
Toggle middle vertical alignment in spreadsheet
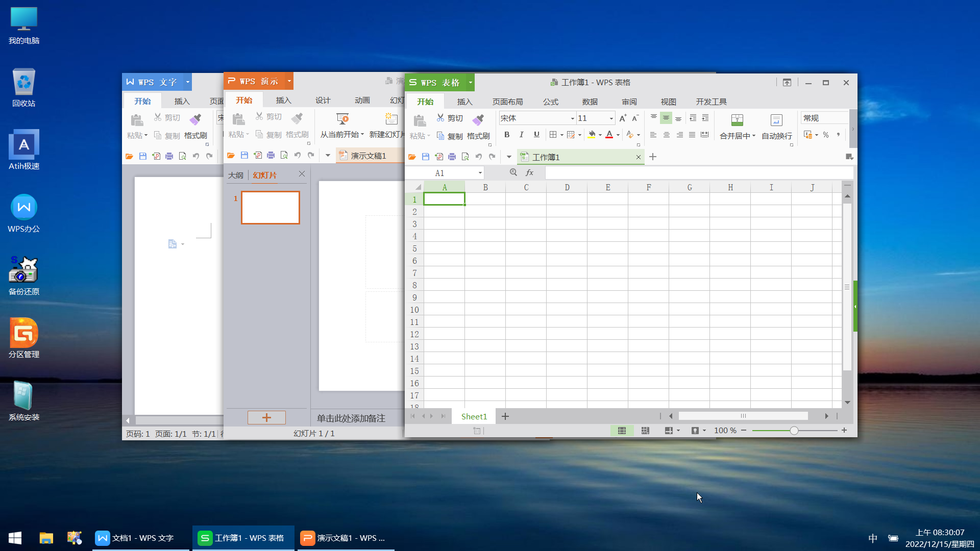coord(666,118)
